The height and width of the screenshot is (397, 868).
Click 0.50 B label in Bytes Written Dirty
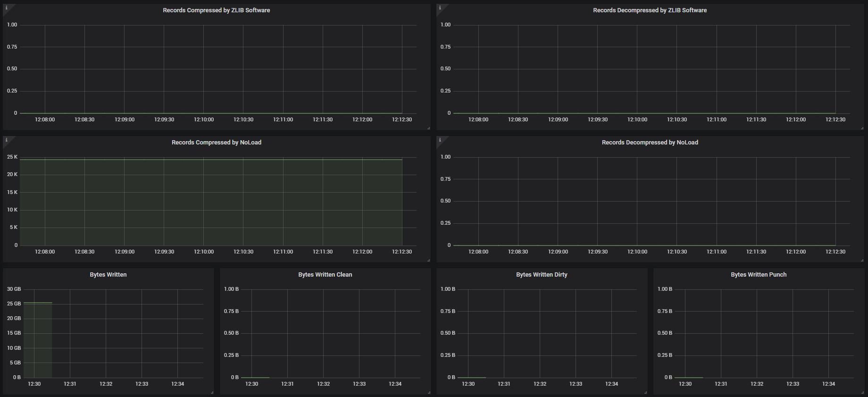pos(448,333)
